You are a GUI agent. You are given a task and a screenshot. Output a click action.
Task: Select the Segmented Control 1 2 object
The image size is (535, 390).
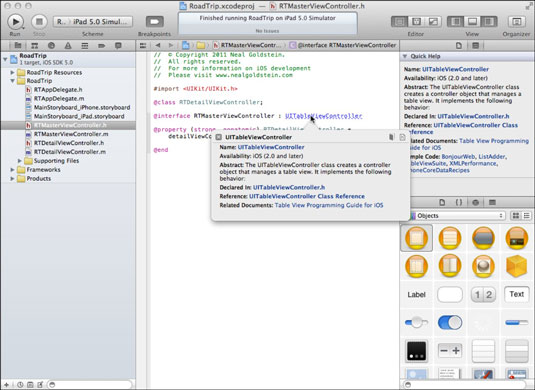click(483, 294)
